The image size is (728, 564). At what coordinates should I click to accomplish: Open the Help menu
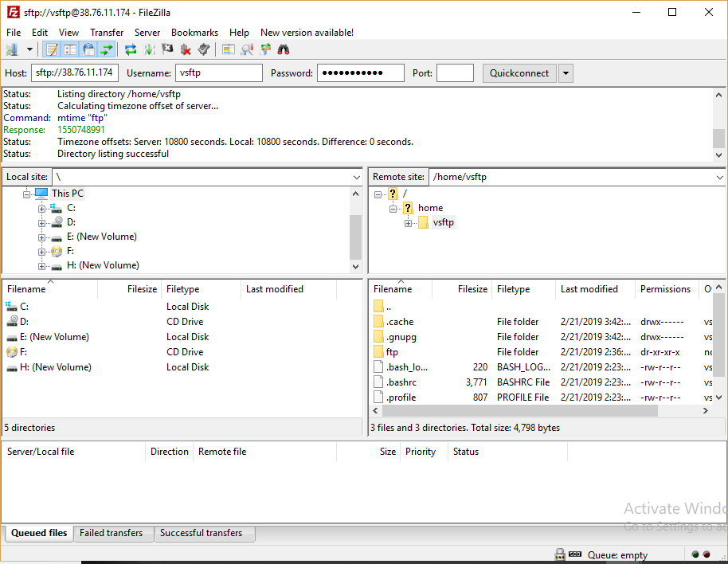239,33
